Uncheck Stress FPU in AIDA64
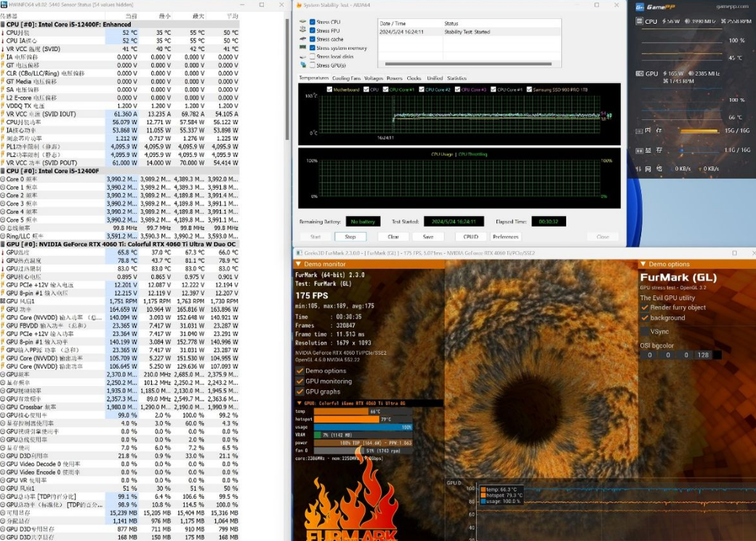The height and width of the screenshot is (541, 756). tap(313, 31)
